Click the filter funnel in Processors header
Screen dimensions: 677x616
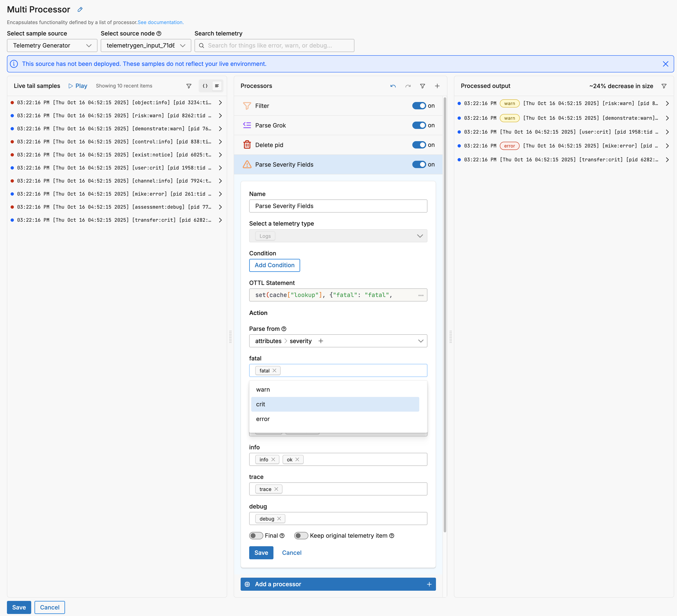coord(423,86)
